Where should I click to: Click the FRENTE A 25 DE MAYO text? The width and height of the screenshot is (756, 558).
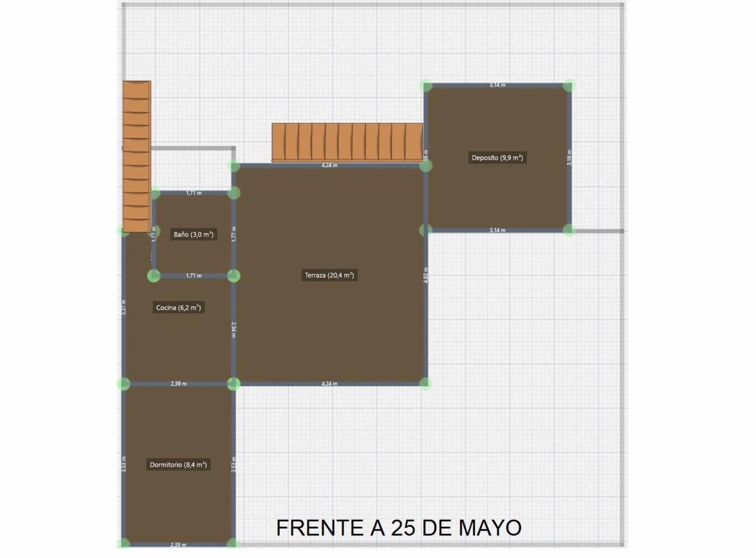399,528
